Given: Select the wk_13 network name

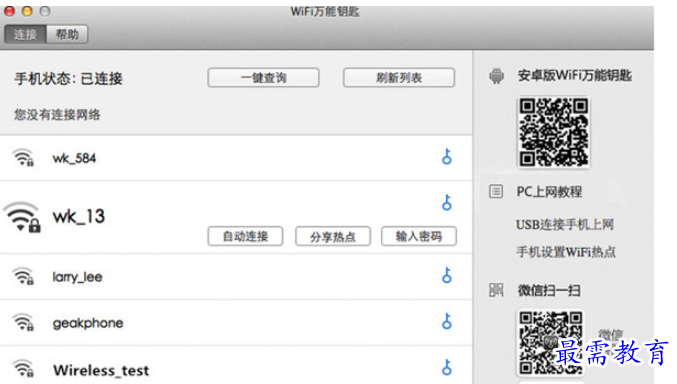Looking at the screenshot, I should (x=79, y=216).
